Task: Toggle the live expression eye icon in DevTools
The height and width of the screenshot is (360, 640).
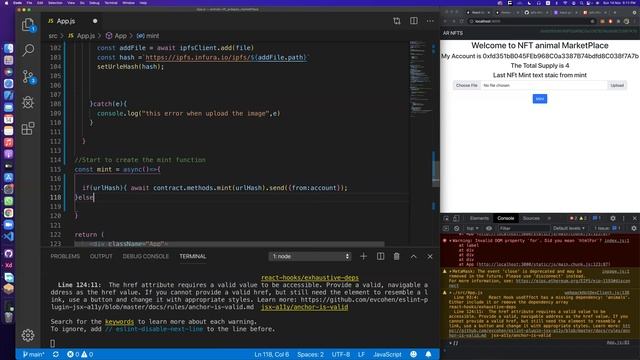Action: coord(489,228)
